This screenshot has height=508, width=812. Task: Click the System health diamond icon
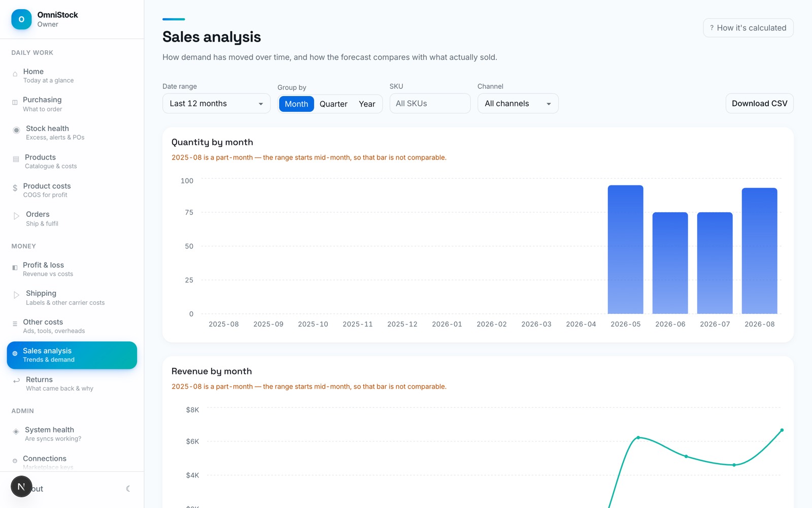pyautogui.click(x=16, y=432)
